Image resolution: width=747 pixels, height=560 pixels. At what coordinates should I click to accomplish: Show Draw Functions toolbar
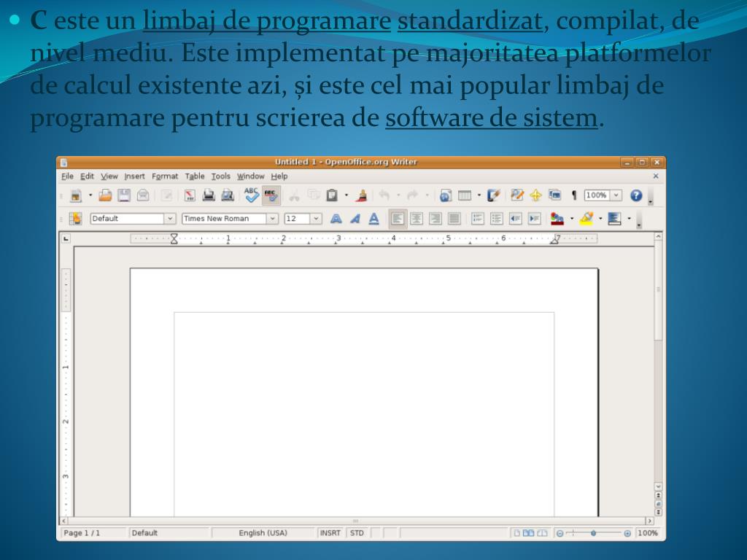[493, 195]
